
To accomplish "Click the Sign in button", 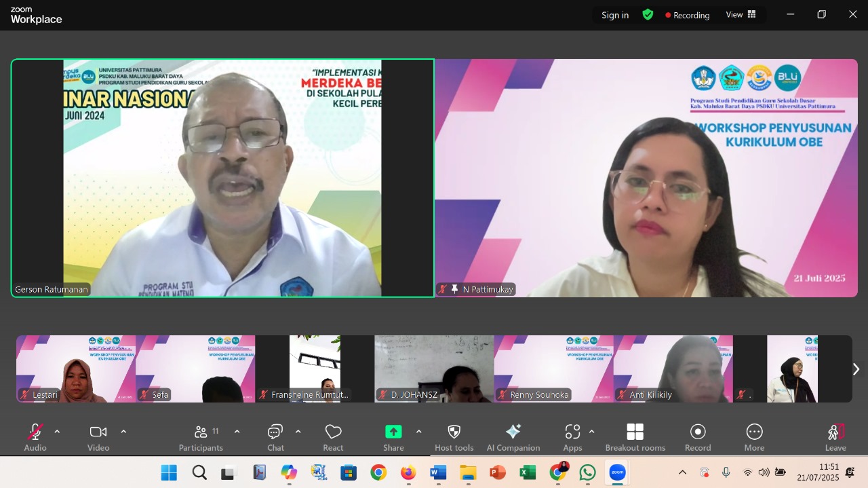I will [615, 15].
